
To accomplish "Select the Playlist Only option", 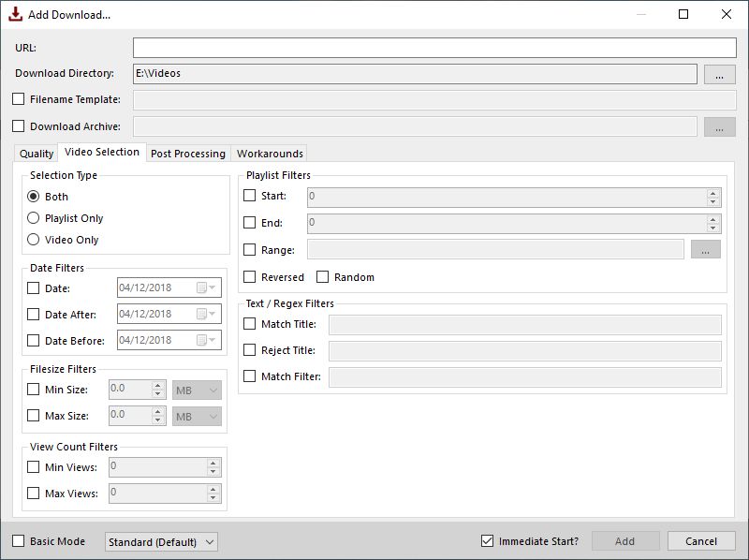I will pyautogui.click(x=34, y=218).
